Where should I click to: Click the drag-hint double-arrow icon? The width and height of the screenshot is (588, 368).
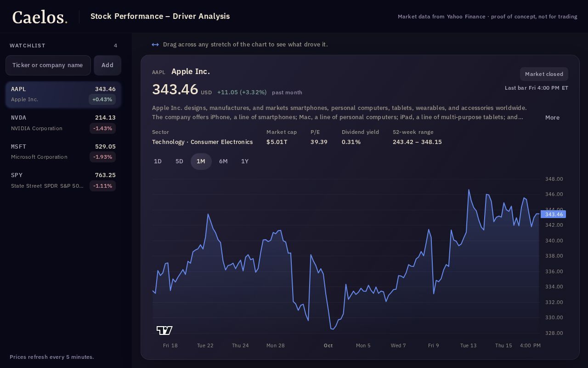pos(155,45)
